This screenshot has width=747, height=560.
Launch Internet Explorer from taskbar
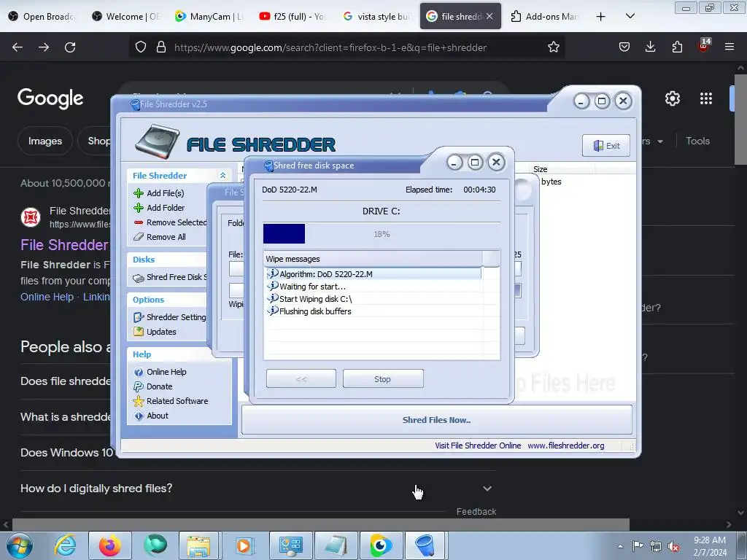65,545
